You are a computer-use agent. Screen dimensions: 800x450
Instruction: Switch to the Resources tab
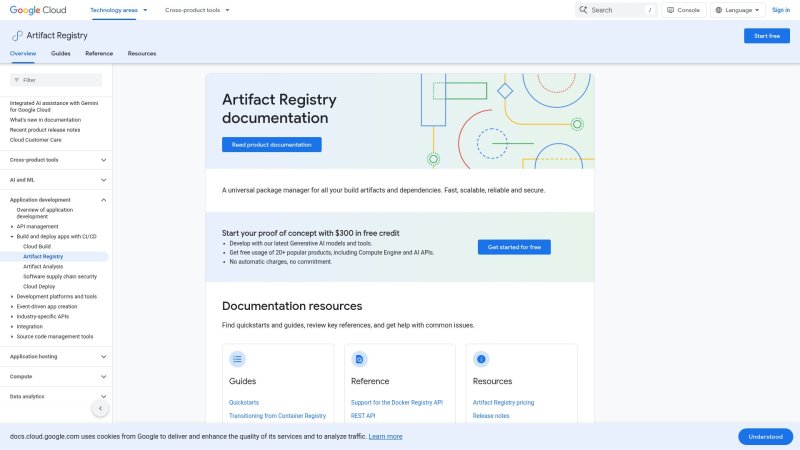pyautogui.click(x=142, y=54)
